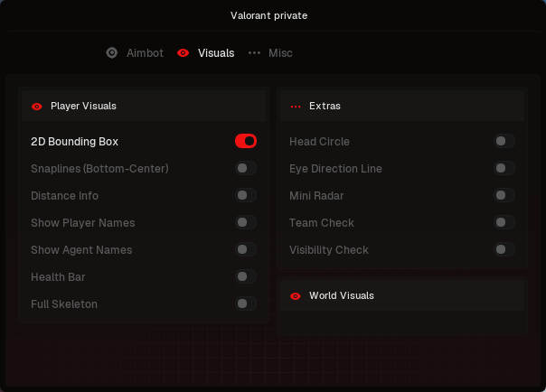Click the red eye icon beside the Visuals tab
Screen dimensions: 546x392
(x=183, y=53)
